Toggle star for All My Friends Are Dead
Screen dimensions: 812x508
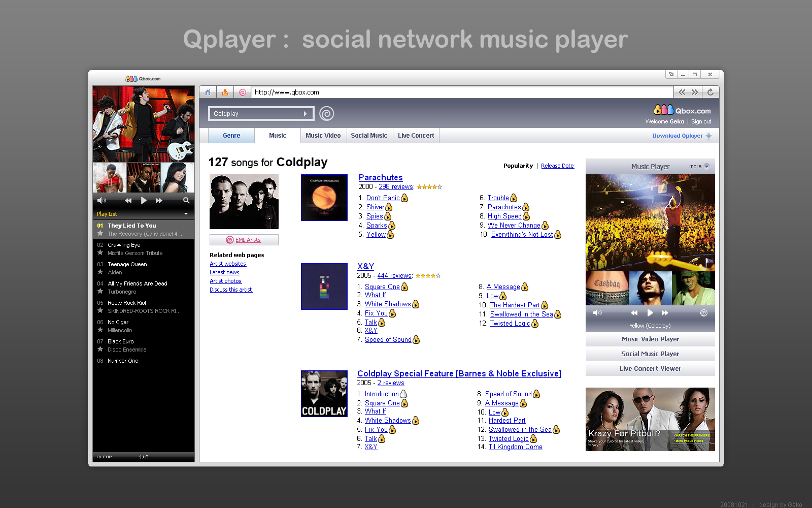point(100,292)
